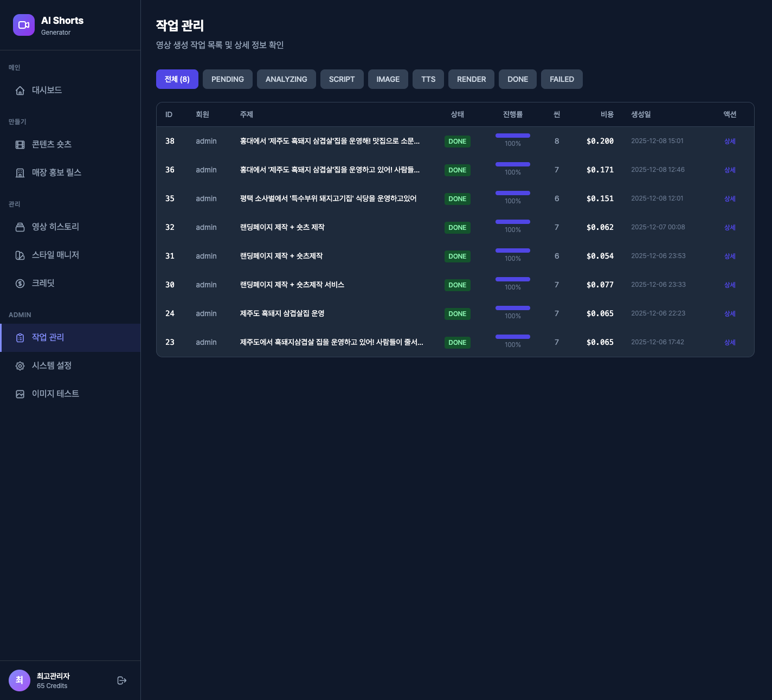
Task: Show only RENDER status jobs
Action: (x=471, y=79)
